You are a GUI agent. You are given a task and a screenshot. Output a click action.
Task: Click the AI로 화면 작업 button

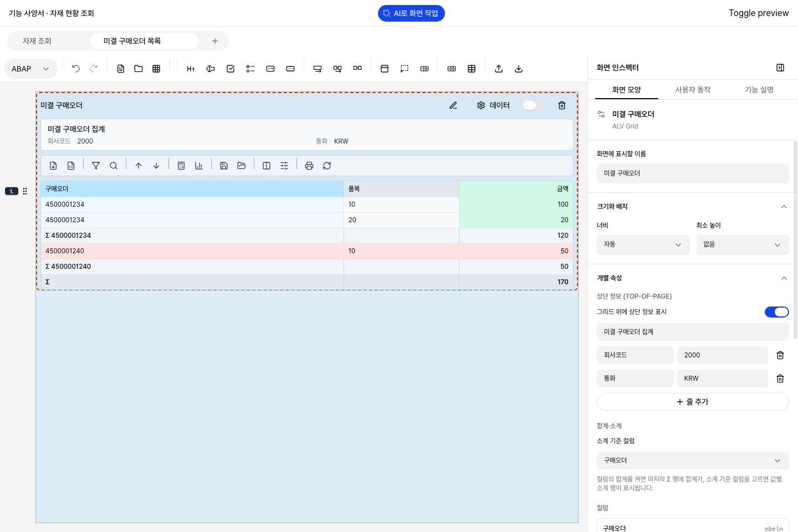[x=411, y=13]
